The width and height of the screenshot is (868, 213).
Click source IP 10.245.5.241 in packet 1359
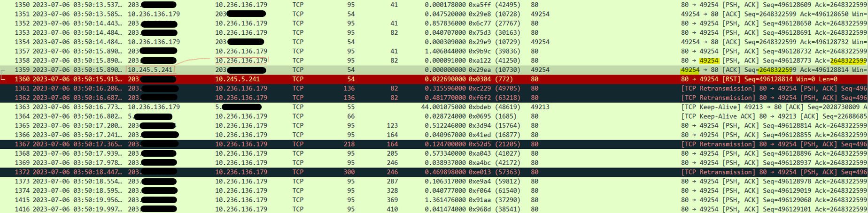(x=150, y=70)
